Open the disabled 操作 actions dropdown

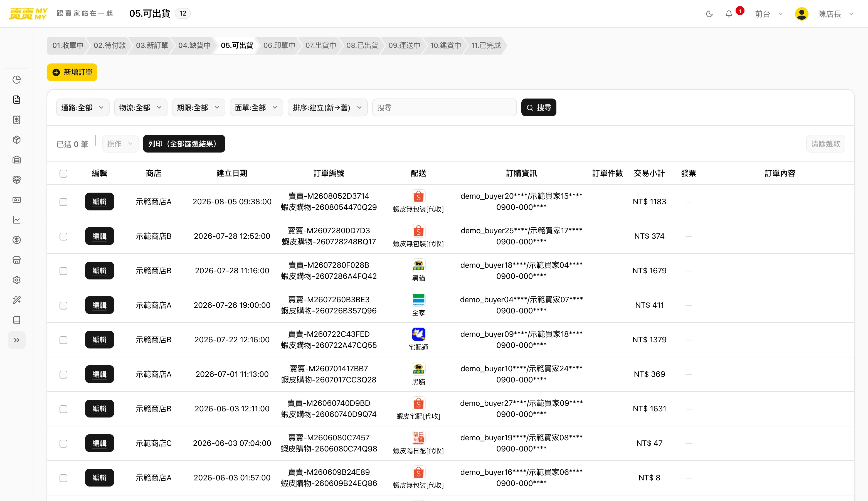tap(120, 144)
